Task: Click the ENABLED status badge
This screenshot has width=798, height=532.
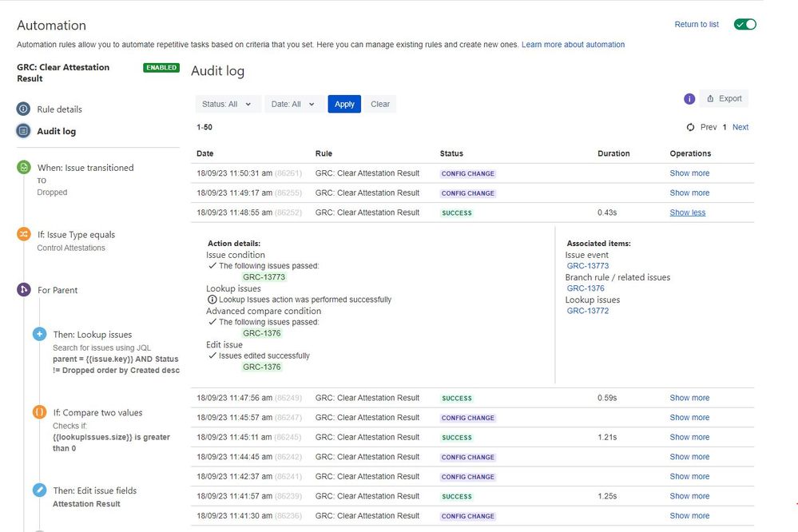Action: [x=161, y=68]
